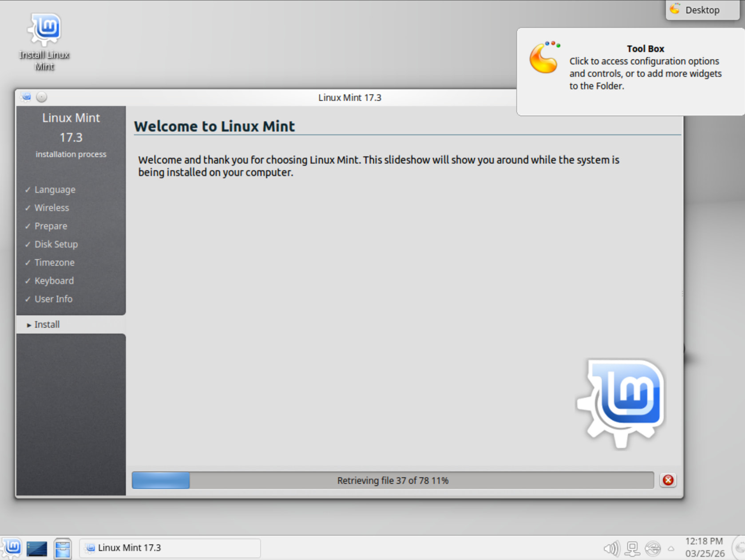The image size is (745, 560).
Task: Click the globe icon in system tray
Action: 653,549
